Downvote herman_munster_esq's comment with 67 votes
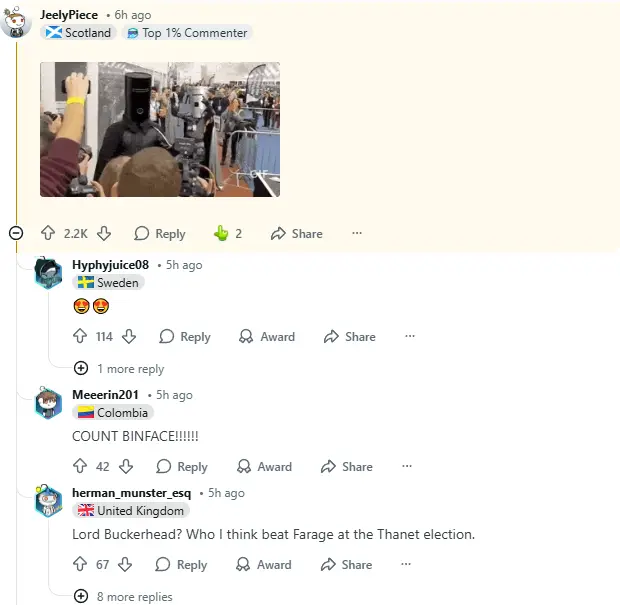Image resolution: width=620 pixels, height=605 pixels. (125, 564)
